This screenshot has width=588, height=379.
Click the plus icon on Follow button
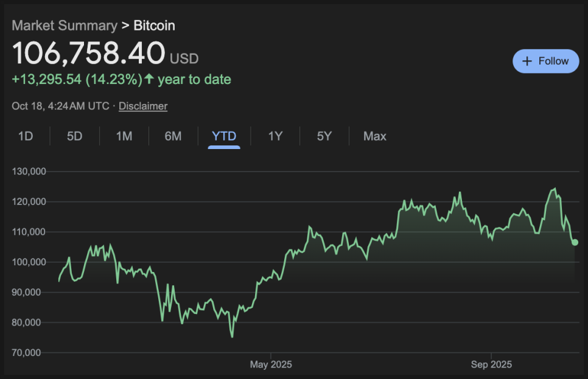pyautogui.click(x=527, y=61)
